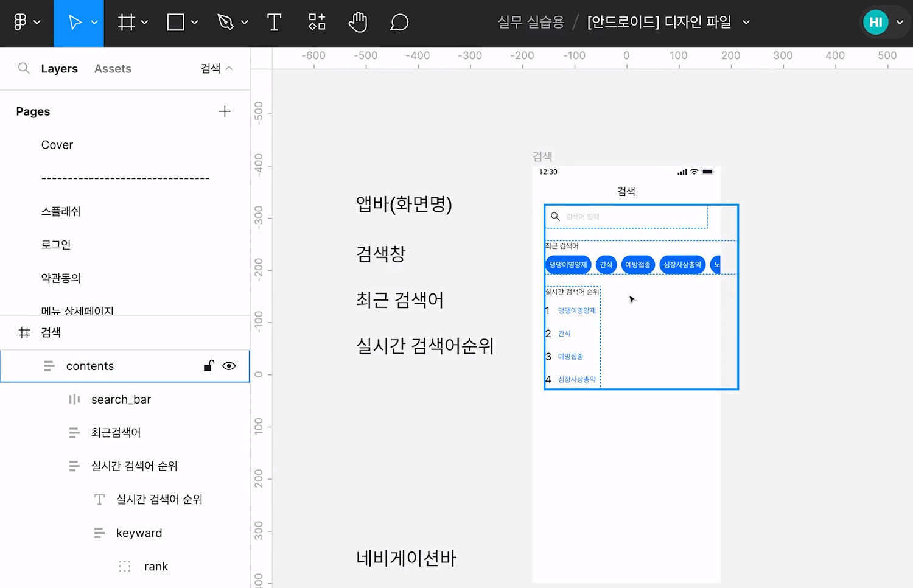Hide the contents layer with eye icon

229,366
